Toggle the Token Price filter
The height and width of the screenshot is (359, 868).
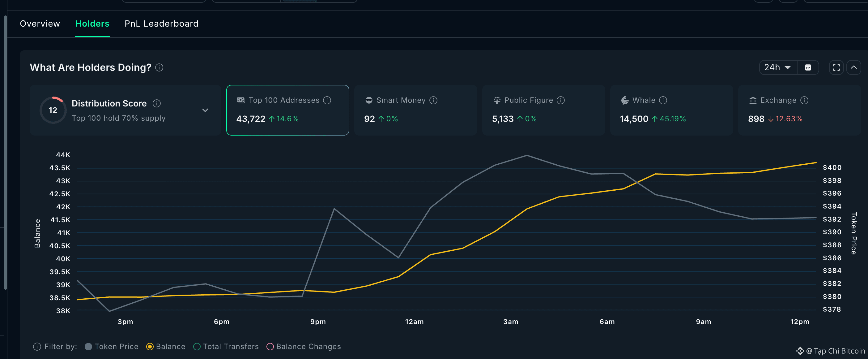[x=88, y=347]
